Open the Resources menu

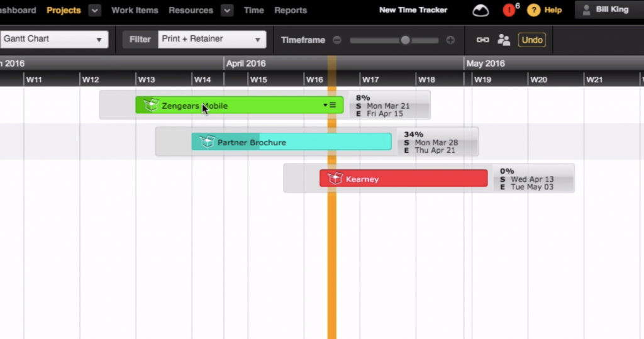point(191,10)
